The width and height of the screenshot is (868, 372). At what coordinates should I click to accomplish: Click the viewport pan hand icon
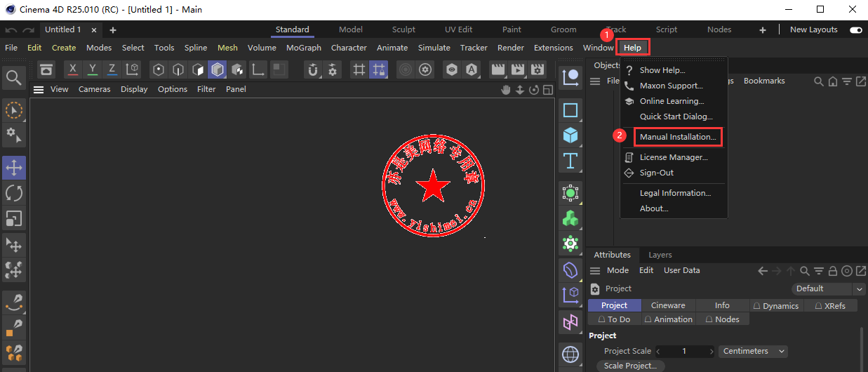507,89
